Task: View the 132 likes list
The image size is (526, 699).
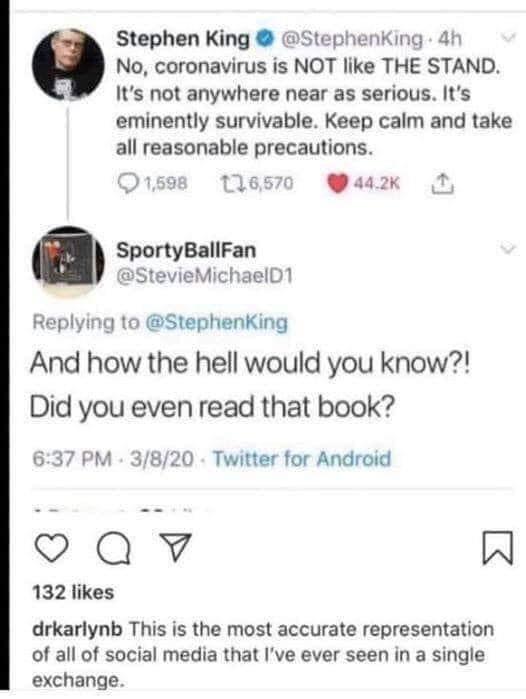Action: click(x=73, y=592)
